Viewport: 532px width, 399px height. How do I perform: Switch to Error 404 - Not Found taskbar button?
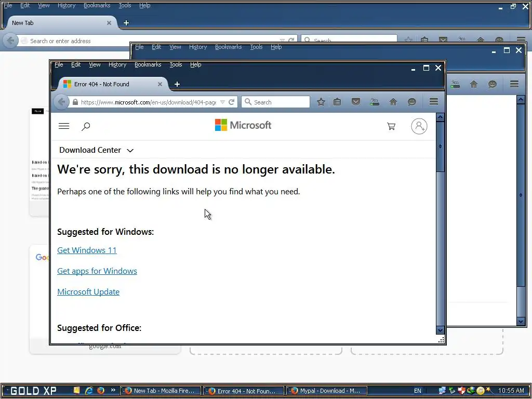coord(243,391)
